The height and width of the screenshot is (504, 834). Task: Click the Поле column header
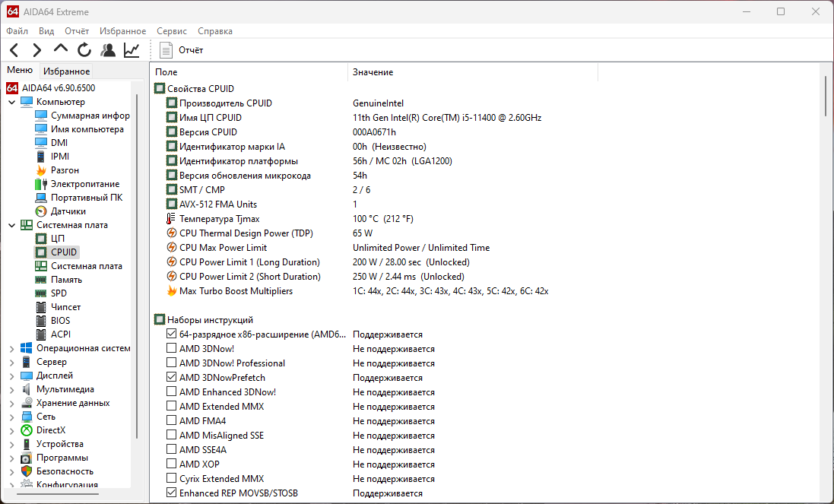point(249,72)
